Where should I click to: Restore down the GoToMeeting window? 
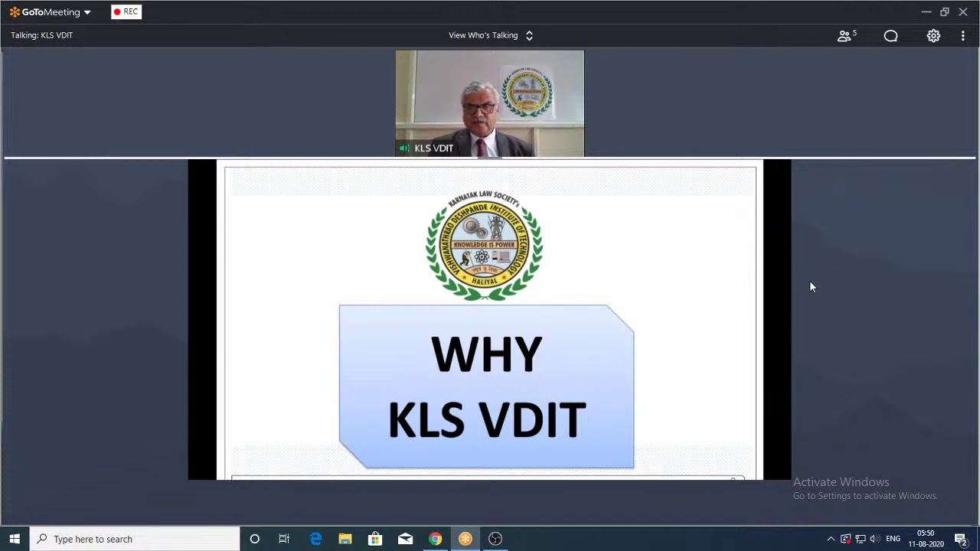[944, 11]
